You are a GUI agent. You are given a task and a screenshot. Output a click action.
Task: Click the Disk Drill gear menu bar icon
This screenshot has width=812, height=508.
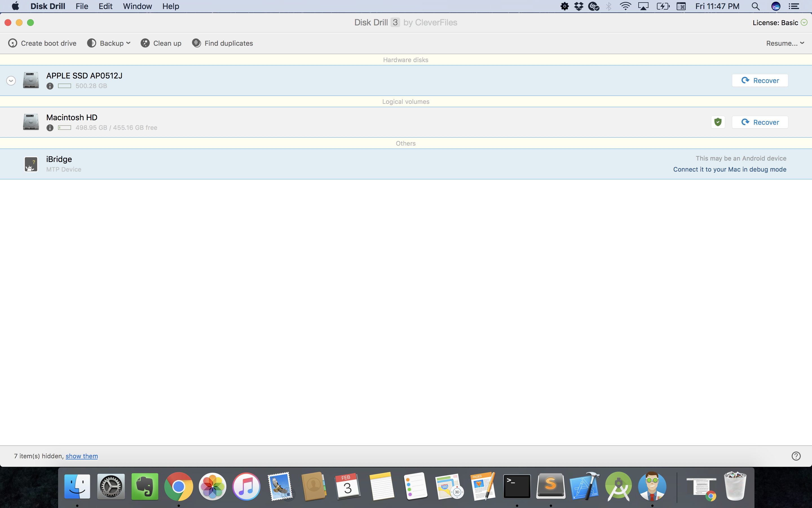click(564, 6)
